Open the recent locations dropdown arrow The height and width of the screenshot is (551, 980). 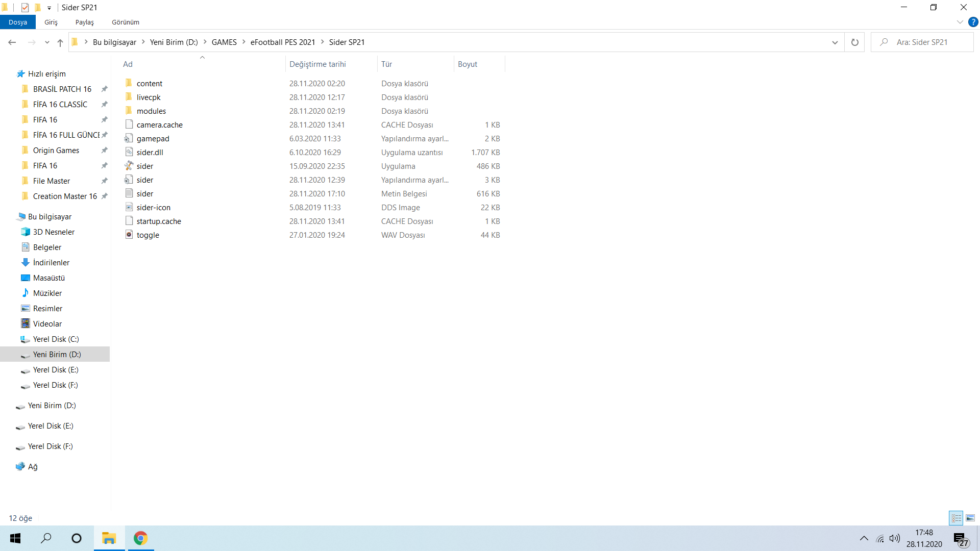click(47, 42)
